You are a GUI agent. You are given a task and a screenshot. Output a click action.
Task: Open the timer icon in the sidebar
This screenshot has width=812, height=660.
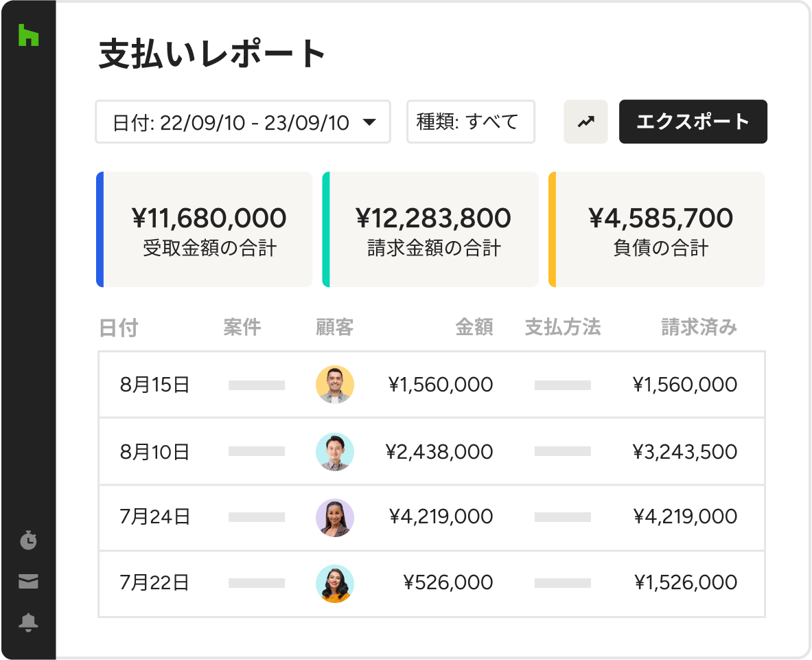(x=28, y=540)
